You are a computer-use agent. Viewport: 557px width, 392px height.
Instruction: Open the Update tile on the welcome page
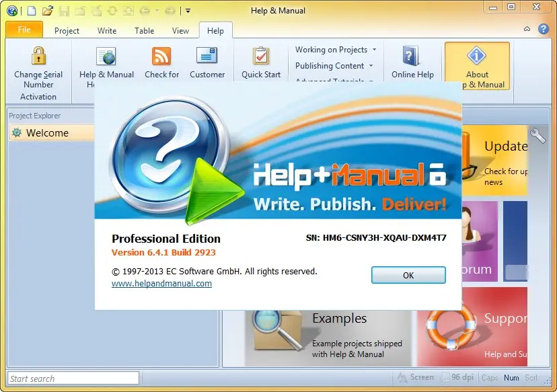(495, 160)
